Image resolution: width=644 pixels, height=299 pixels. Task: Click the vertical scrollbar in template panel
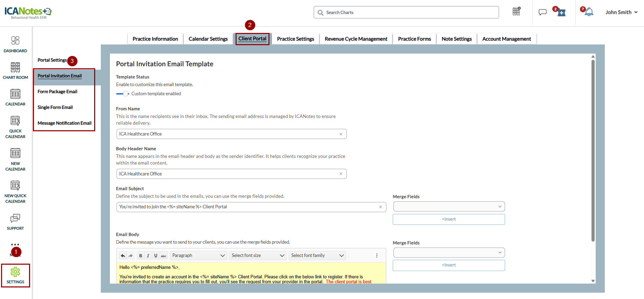593,151
